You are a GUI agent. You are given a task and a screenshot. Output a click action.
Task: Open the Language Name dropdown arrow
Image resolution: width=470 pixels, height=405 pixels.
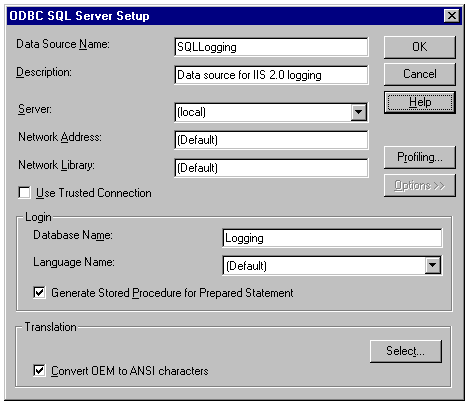pos(433,265)
